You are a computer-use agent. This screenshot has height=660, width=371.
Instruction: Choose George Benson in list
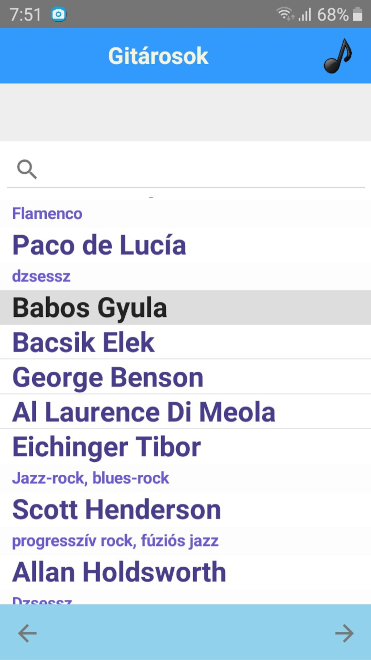pyautogui.click(x=185, y=377)
